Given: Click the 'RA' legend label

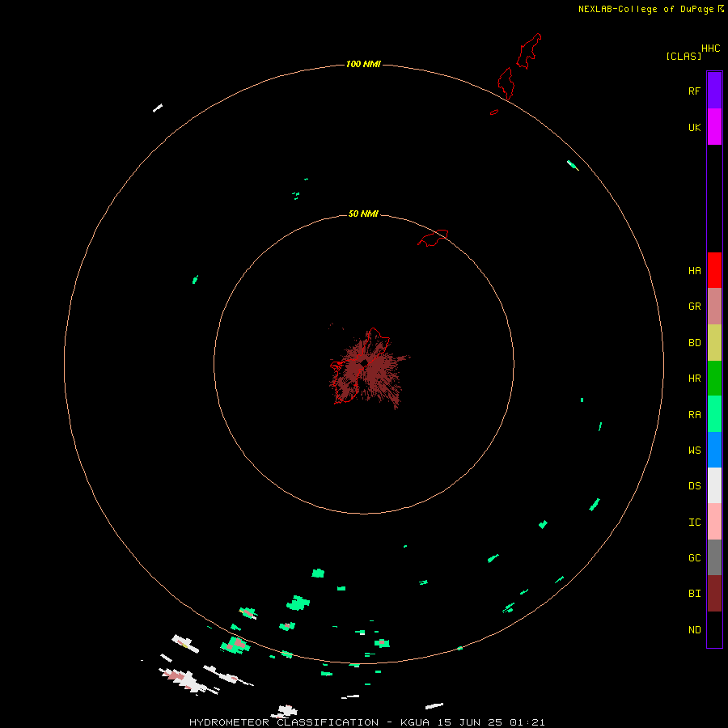Looking at the screenshot, I should pos(694,415).
